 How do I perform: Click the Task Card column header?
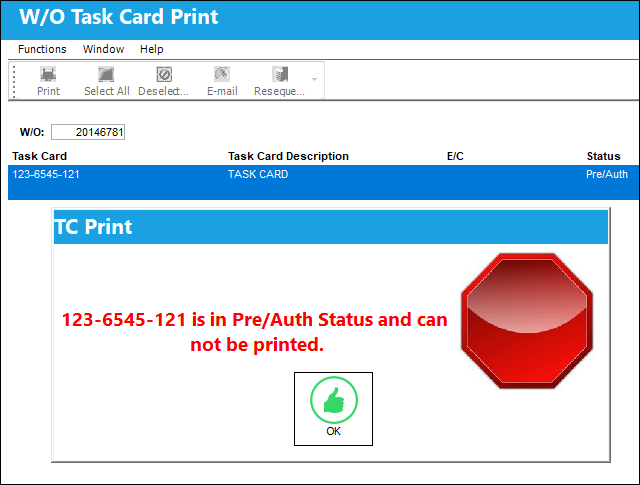pos(39,156)
